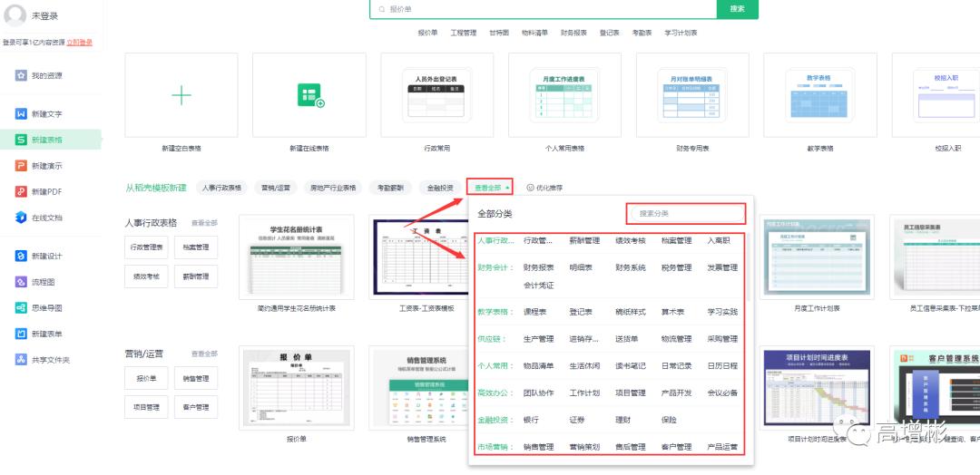Screen dimensions: 980x475
Task: Click 甘特图 suggested search keyword
Action: (499, 33)
